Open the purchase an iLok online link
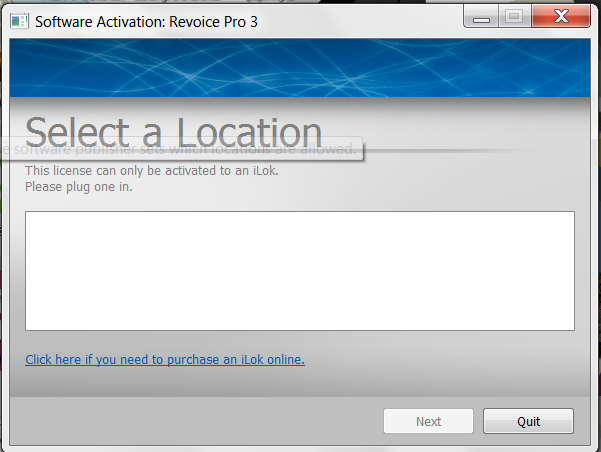 tap(165, 360)
